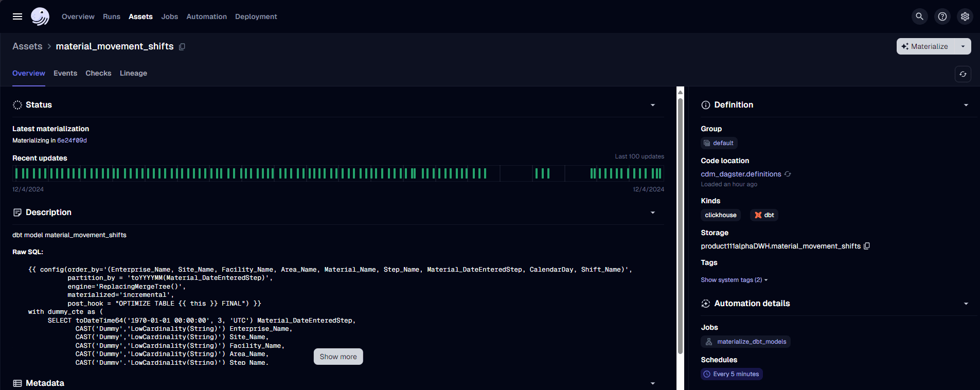Open the search icon in top bar

tap(919, 16)
